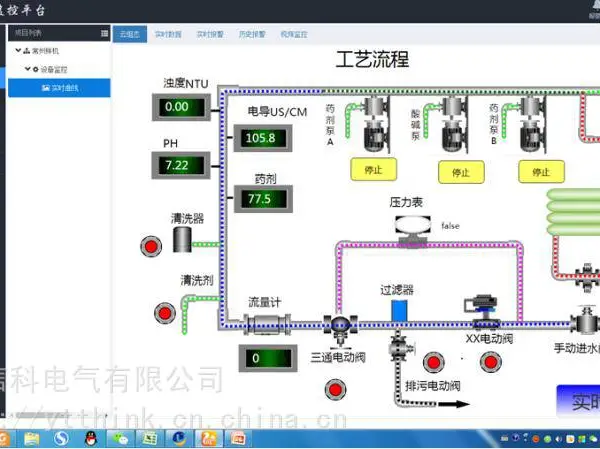Switch to the 实时报警 tab
The image size is (600, 449).
[x=210, y=34]
